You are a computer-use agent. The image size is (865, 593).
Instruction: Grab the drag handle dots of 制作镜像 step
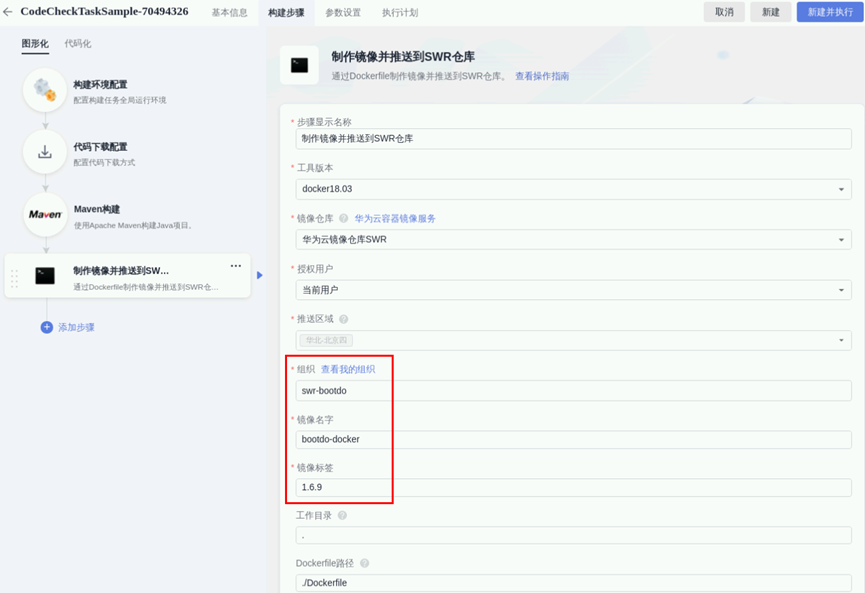click(x=14, y=279)
